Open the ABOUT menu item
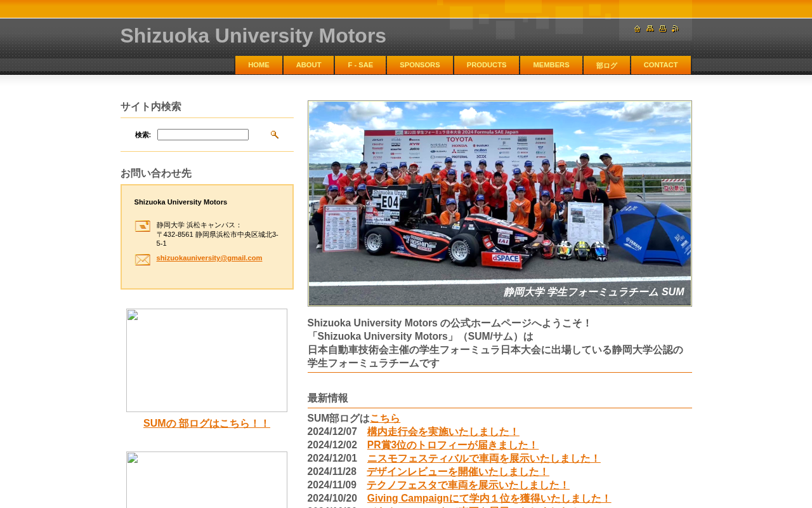This screenshot has height=508, width=812. click(x=308, y=65)
